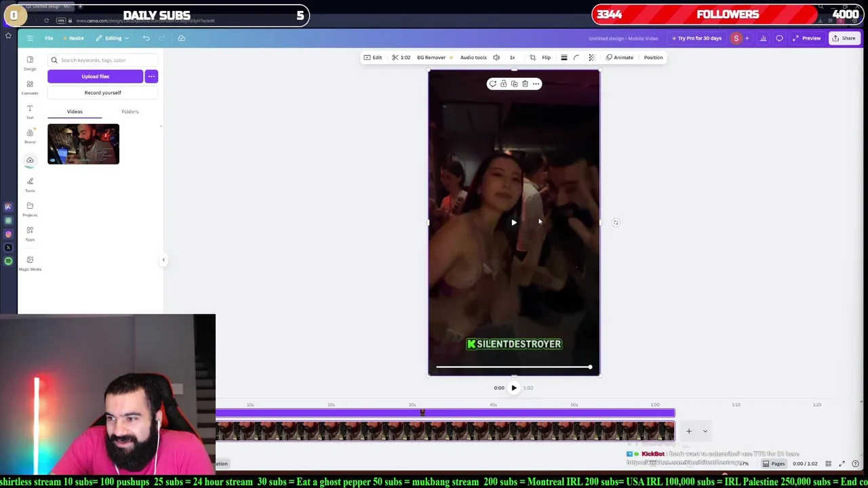Collapse the side panel with arrow handle
868x488 pixels.
[163, 260]
